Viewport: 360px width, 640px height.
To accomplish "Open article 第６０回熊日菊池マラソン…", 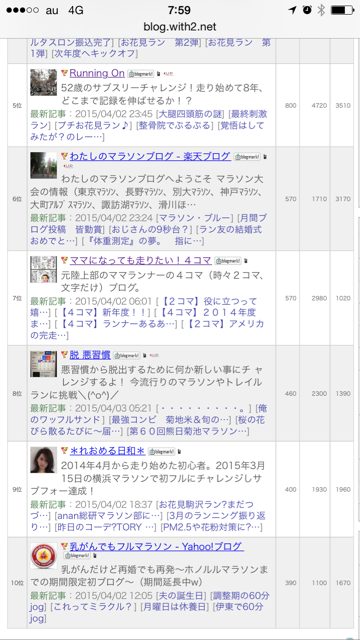I will pyautogui.click(x=188, y=431).
